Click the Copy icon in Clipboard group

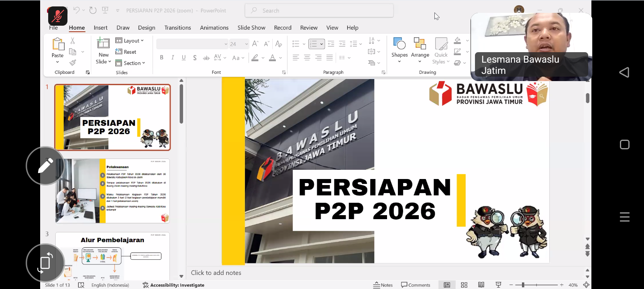73,52
